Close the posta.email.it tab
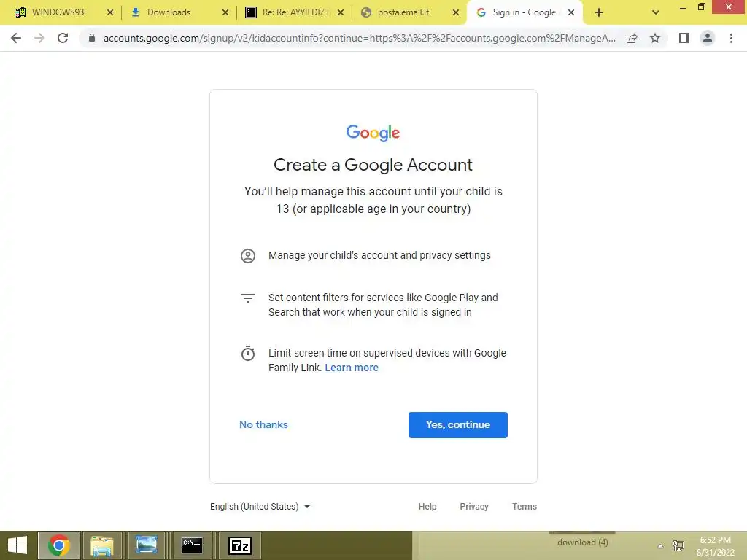 (456, 12)
